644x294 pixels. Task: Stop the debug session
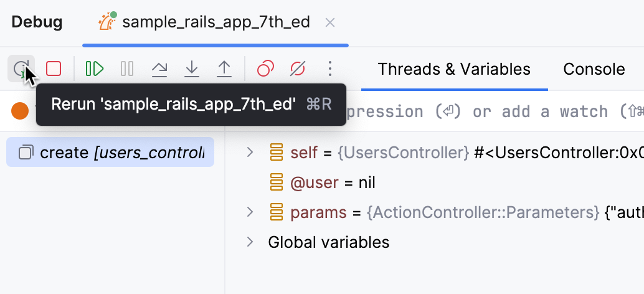click(x=54, y=69)
